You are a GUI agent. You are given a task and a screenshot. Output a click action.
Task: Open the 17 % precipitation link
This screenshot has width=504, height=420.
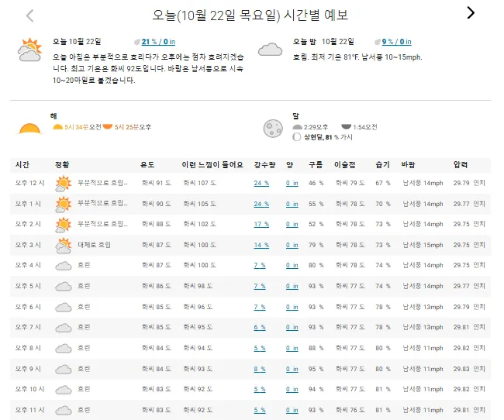[x=261, y=224]
